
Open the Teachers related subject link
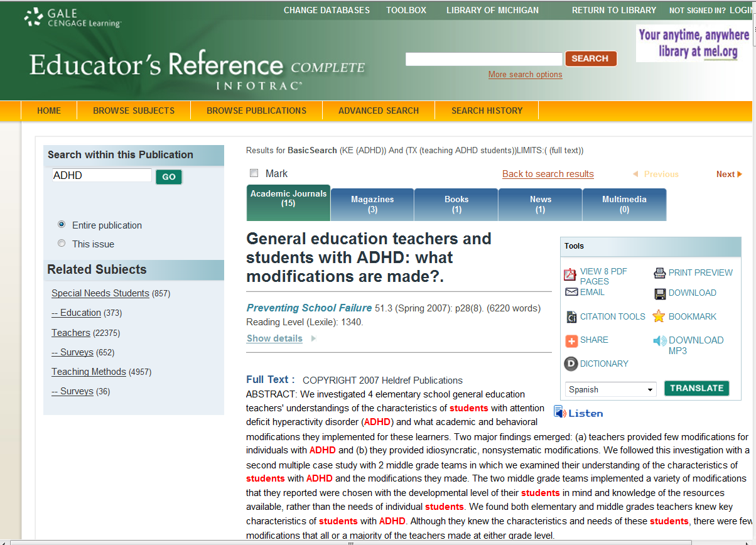pos(71,333)
